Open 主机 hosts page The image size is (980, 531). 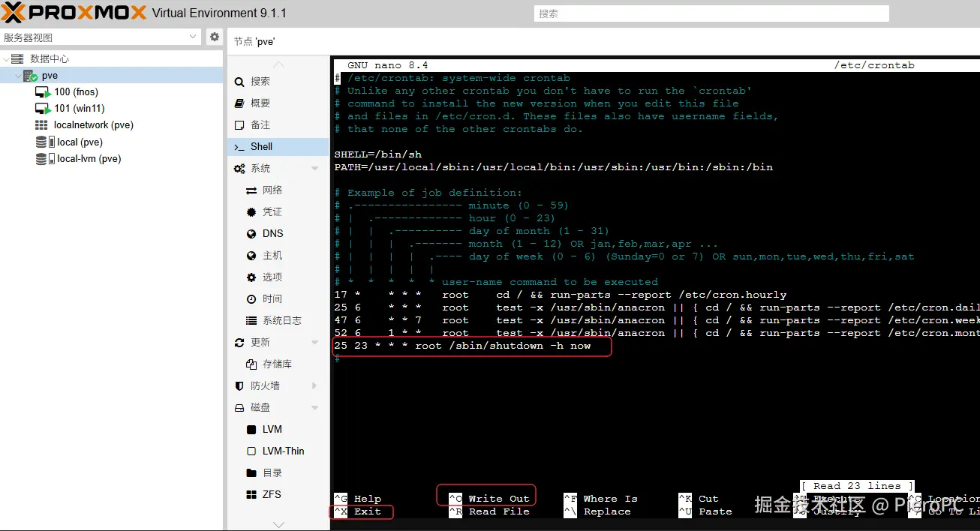(x=272, y=255)
